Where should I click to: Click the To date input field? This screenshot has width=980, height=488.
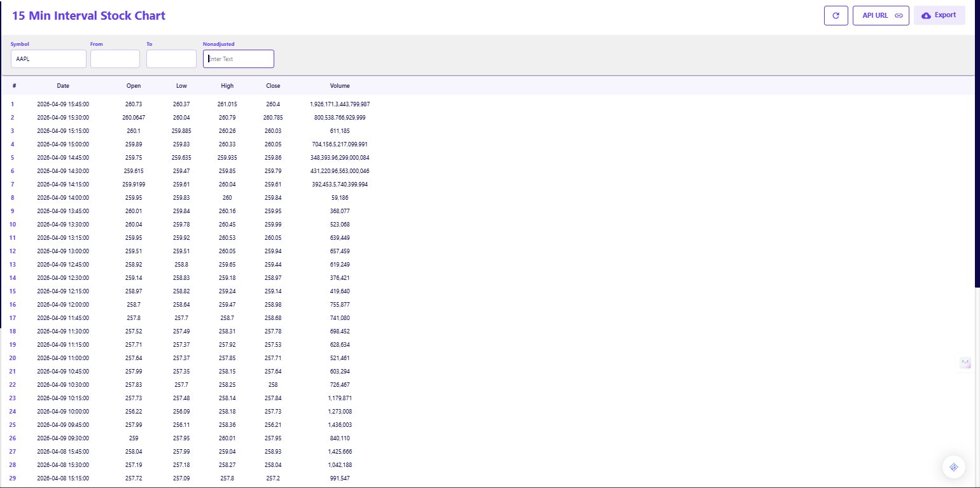(171, 59)
